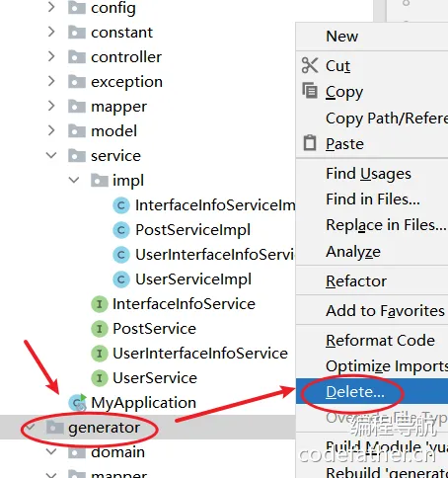The height and width of the screenshot is (478, 448).
Task: Click the Paste clipboard icon
Action: pos(310,143)
